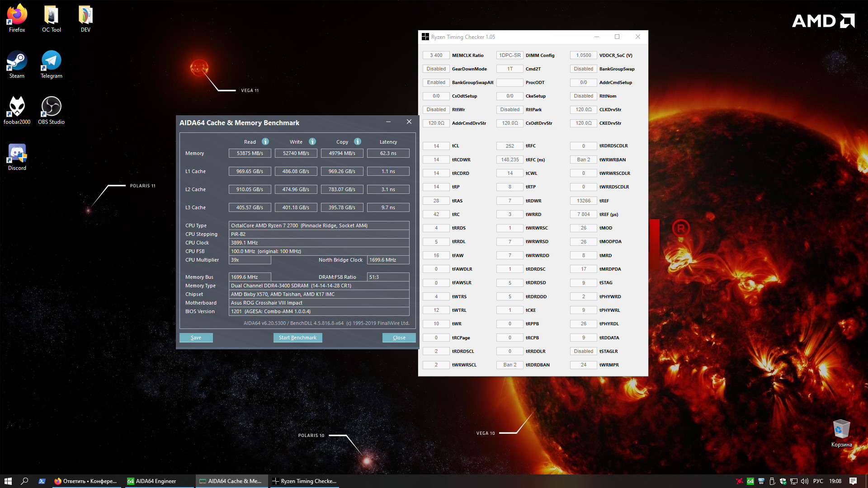Click the Write info icon in AIDA64
Viewport: 868px width, 488px height.
[x=312, y=141]
